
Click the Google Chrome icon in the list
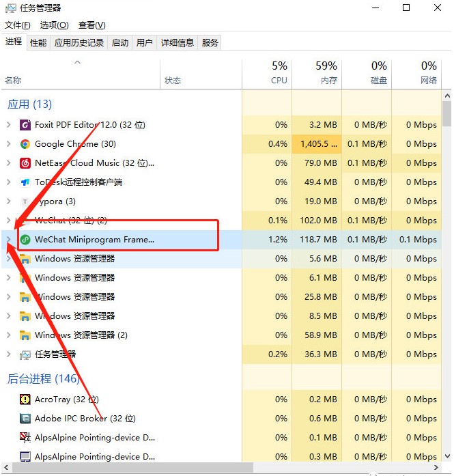tap(25, 144)
